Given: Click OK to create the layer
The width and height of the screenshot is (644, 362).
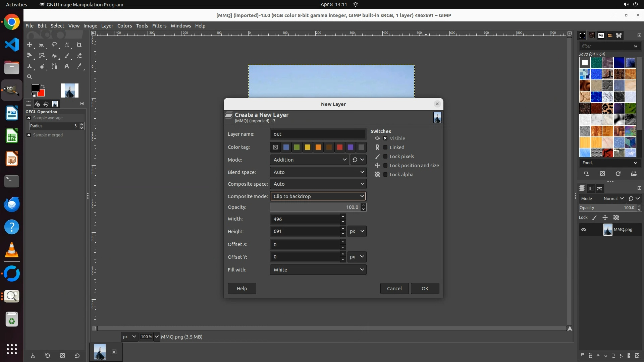Looking at the screenshot, I should click(425, 289).
